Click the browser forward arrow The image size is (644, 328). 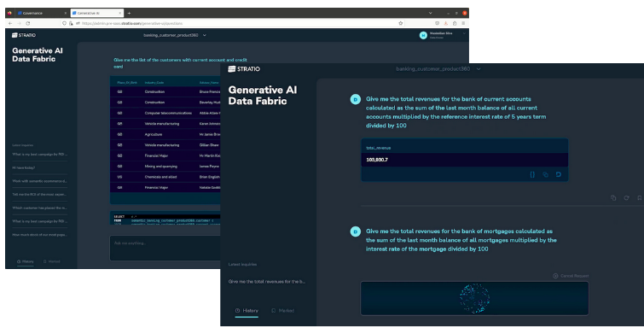(x=19, y=23)
